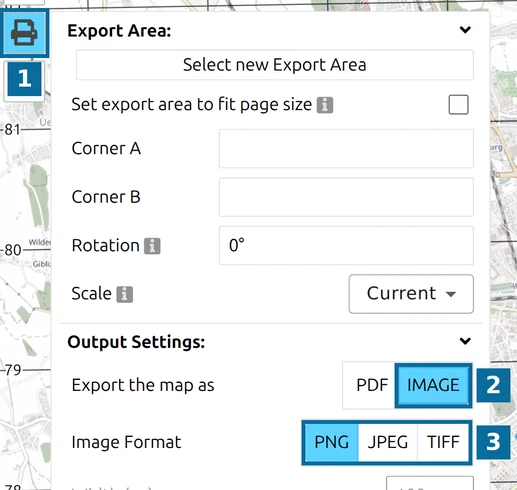Collapse the Export Area section
Screen dimensions: 517x490
[x=465, y=30]
